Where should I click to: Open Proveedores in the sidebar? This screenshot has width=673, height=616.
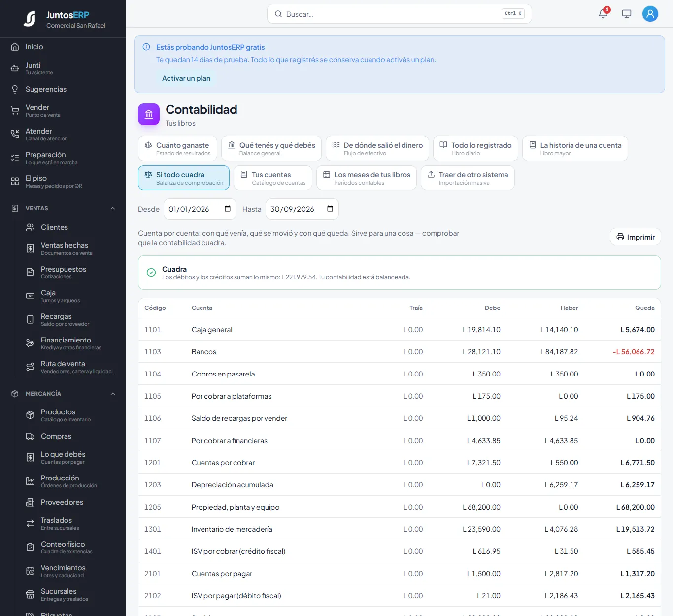[70, 502]
